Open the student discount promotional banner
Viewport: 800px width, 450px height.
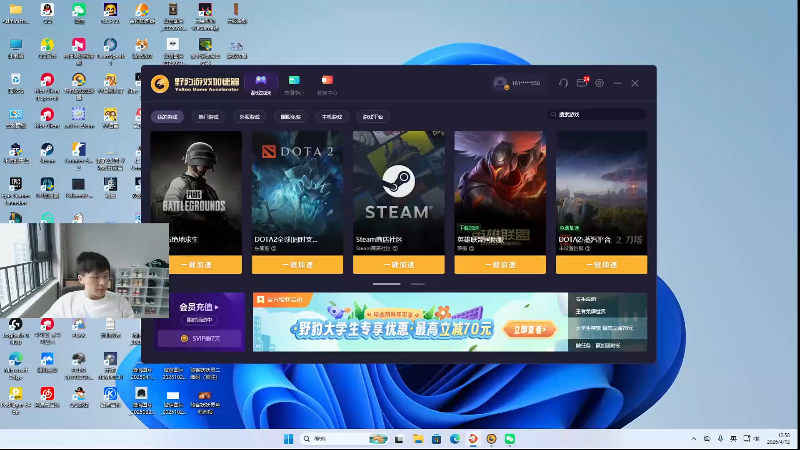click(410, 322)
